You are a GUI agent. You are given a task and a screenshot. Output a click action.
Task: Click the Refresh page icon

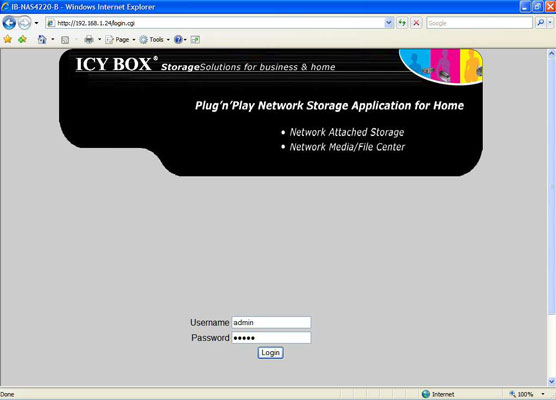(402, 23)
